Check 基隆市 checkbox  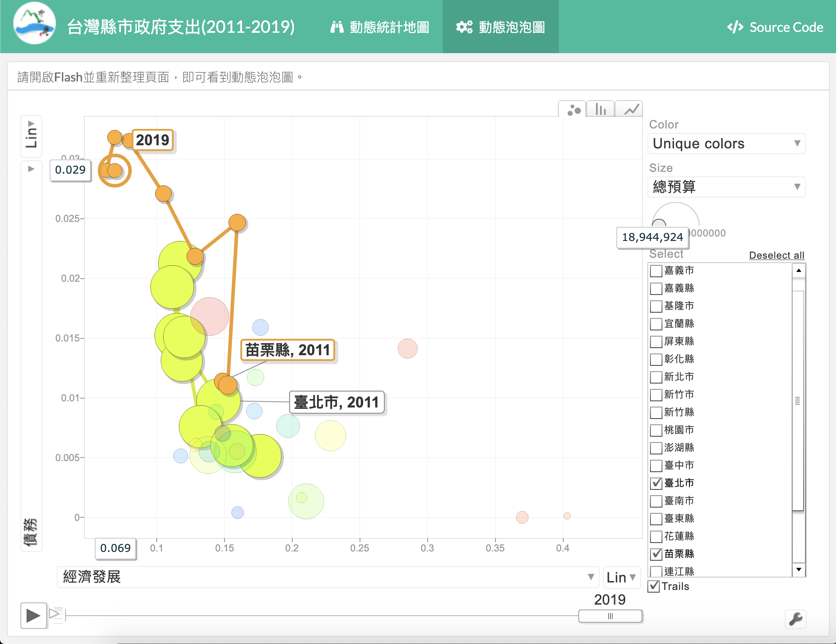tap(656, 306)
